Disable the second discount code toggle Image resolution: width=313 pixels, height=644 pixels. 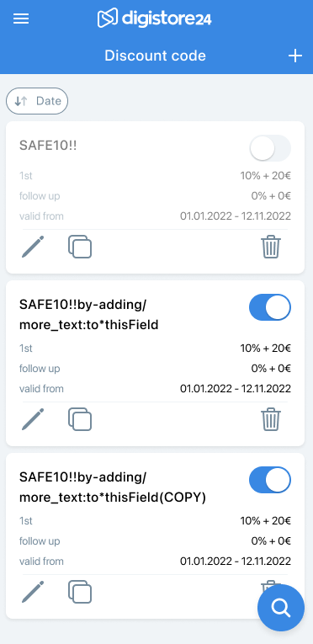point(270,307)
